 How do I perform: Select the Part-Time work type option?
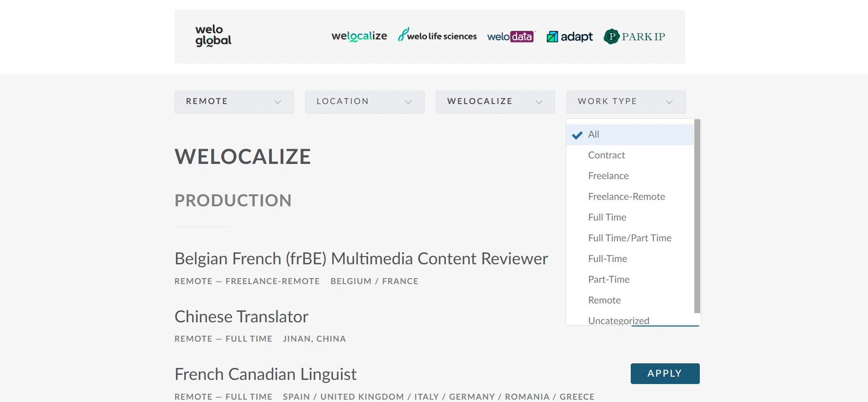[x=630, y=280]
